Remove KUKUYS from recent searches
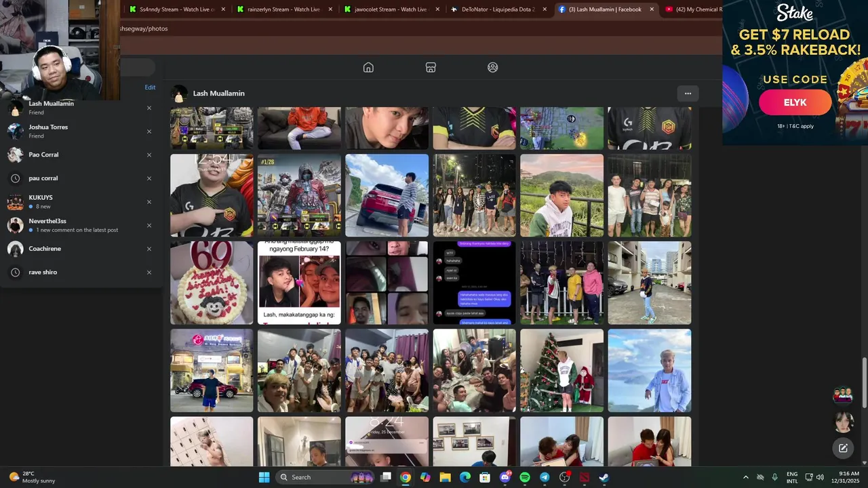 coord(149,202)
